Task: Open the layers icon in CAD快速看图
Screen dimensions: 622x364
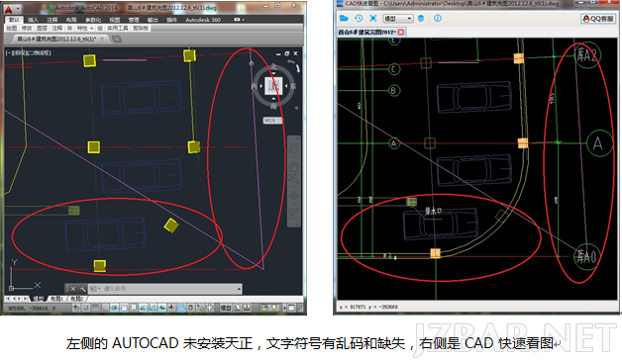Action: (x=421, y=18)
